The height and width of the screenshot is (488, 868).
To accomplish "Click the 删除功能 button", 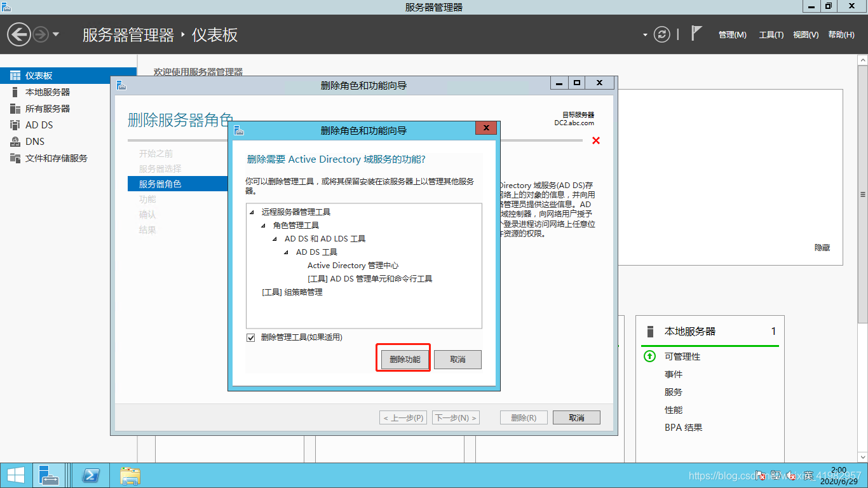I will (405, 360).
